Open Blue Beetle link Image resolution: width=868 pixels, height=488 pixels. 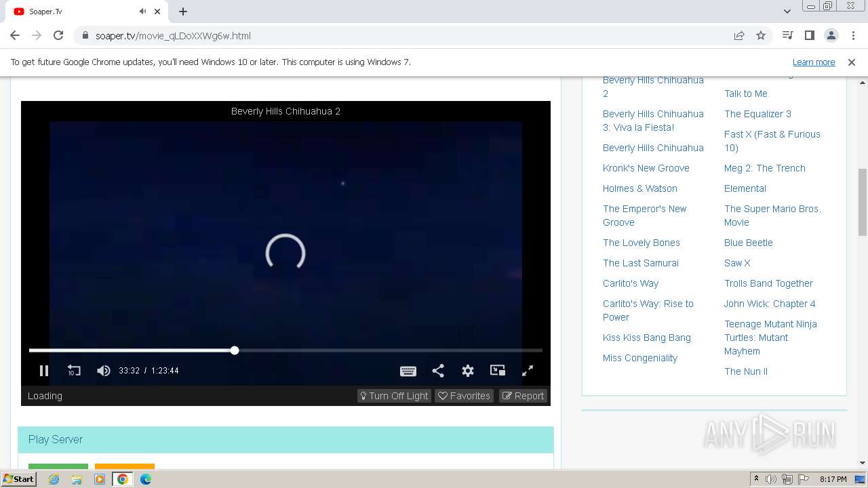click(748, 243)
